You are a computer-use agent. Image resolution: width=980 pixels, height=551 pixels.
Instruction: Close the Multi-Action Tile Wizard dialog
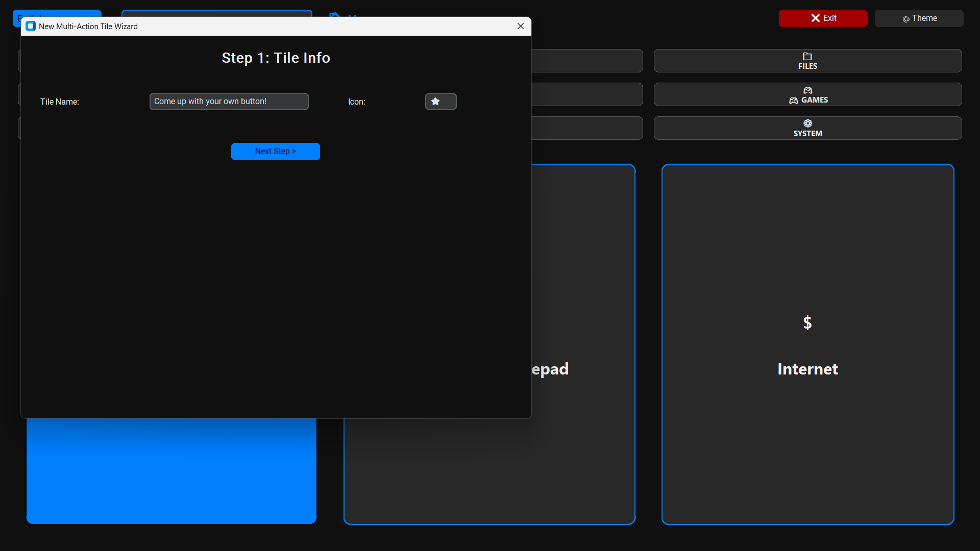click(520, 26)
